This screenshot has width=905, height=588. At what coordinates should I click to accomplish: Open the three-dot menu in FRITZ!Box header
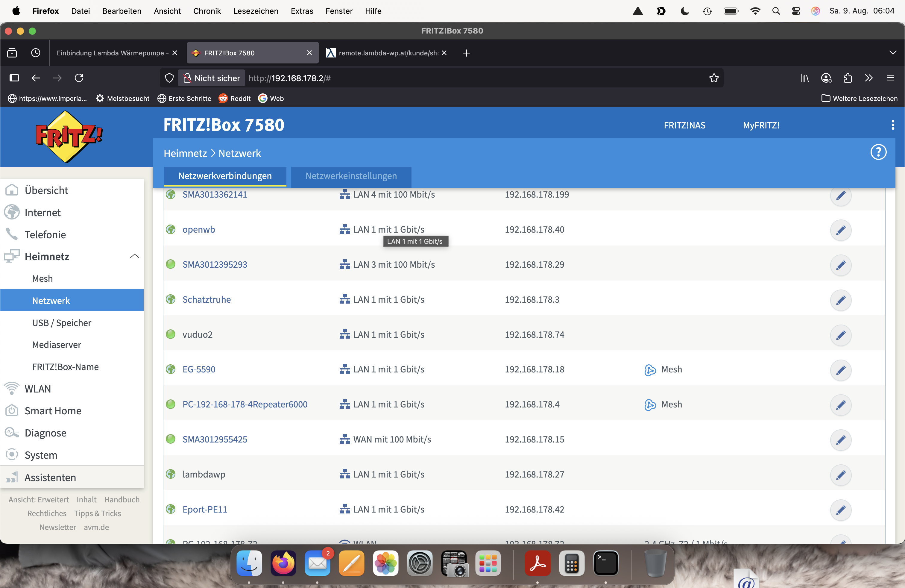pyautogui.click(x=892, y=125)
